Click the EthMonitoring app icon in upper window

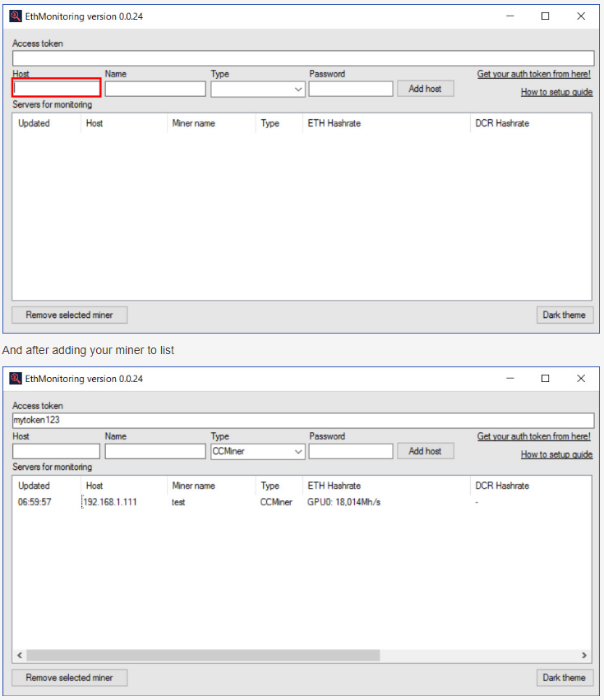click(x=15, y=16)
